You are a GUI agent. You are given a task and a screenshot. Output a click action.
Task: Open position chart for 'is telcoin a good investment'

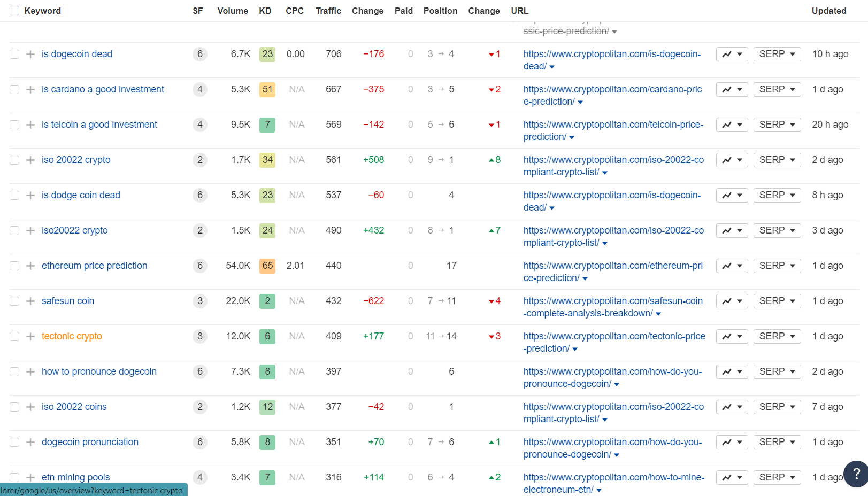click(x=732, y=125)
